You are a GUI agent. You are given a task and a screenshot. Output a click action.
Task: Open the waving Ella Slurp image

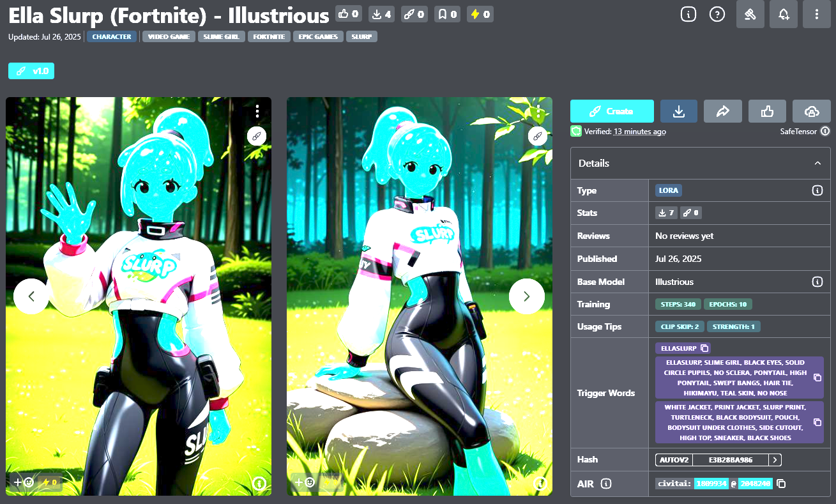(139, 296)
